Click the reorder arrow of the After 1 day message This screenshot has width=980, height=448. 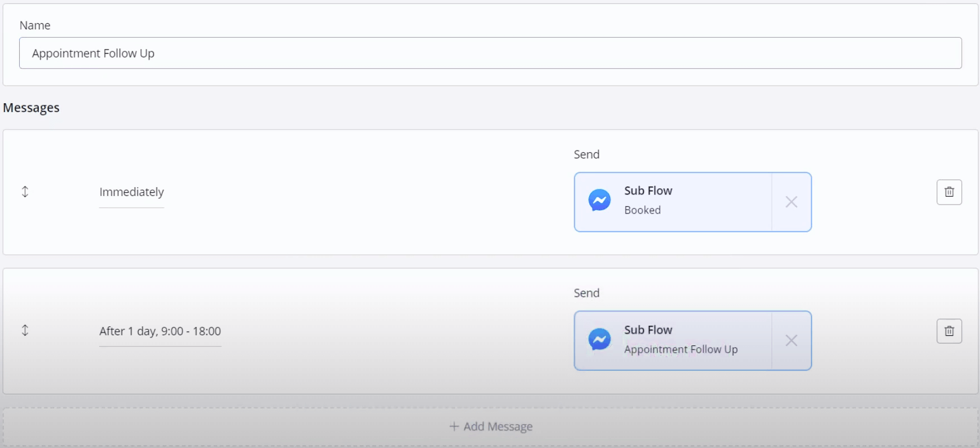coord(25,330)
